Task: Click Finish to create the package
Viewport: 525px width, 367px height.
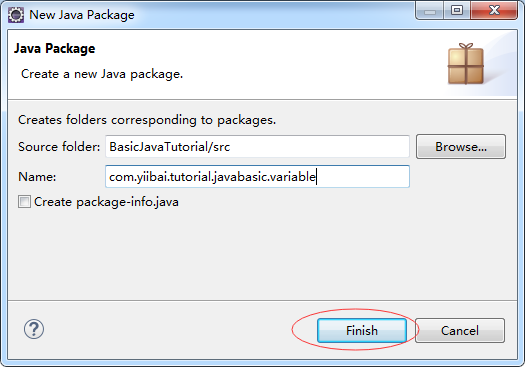Action: (x=362, y=331)
